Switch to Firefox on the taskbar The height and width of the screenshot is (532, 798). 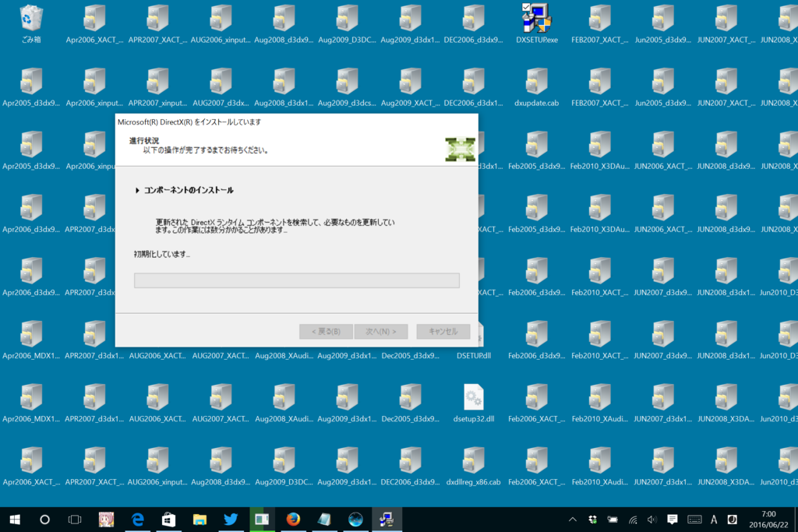[293, 520]
